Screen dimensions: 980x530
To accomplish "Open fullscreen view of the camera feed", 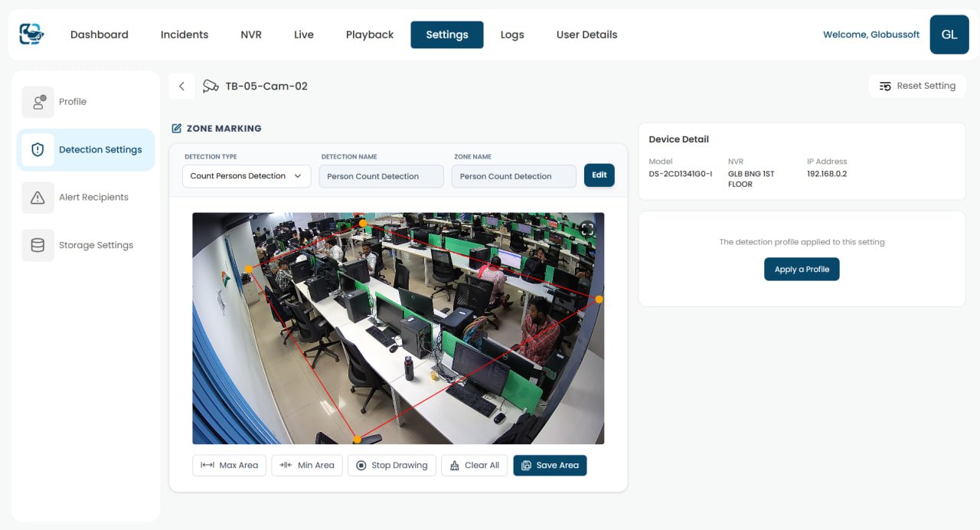I will coord(588,227).
